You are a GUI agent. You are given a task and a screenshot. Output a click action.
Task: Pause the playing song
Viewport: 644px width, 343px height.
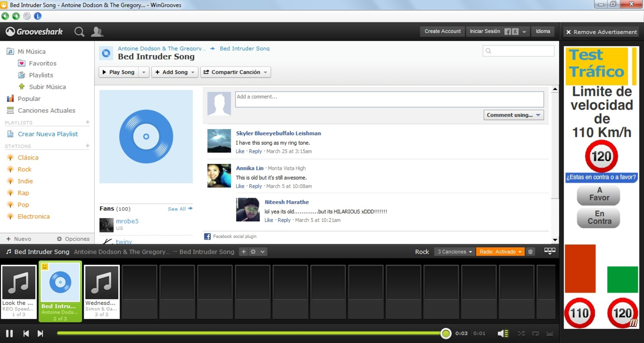pos(9,333)
